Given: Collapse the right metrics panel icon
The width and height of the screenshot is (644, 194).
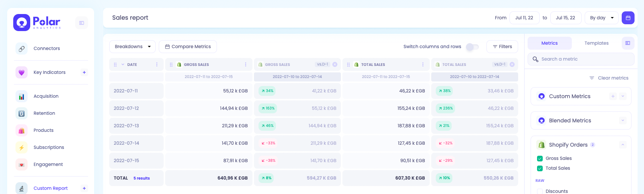Looking at the screenshot, I should pyautogui.click(x=628, y=43).
